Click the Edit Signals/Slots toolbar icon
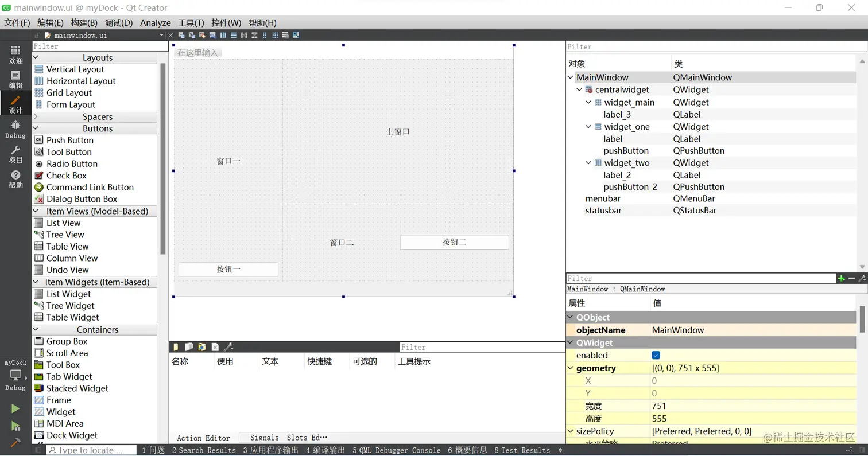Image resolution: width=868 pixels, height=456 pixels. pos(191,35)
